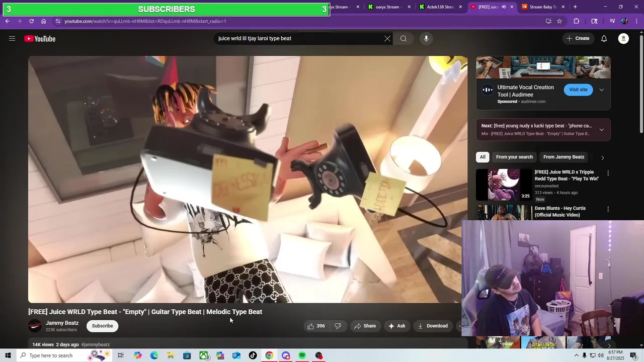Start voice search with the microphone
This screenshot has height=362, width=644.
[426, 39]
